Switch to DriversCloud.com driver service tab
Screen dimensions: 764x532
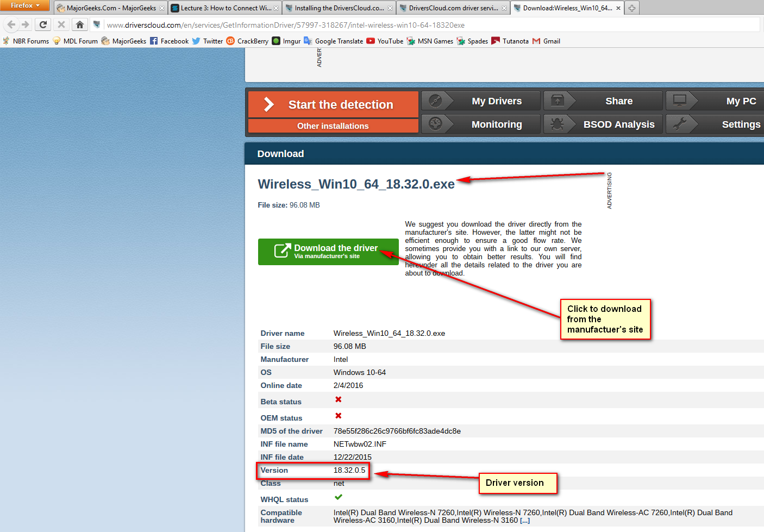tap(453, 8)
